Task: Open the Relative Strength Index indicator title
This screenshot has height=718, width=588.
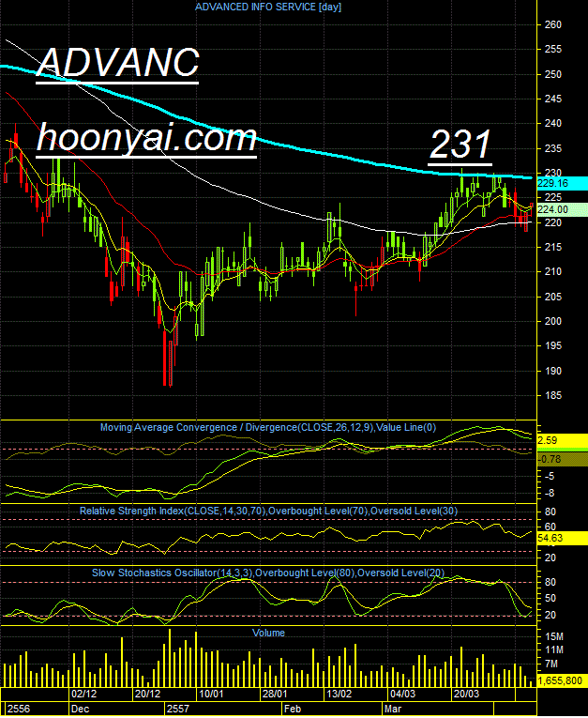Action: click(268, 511)
